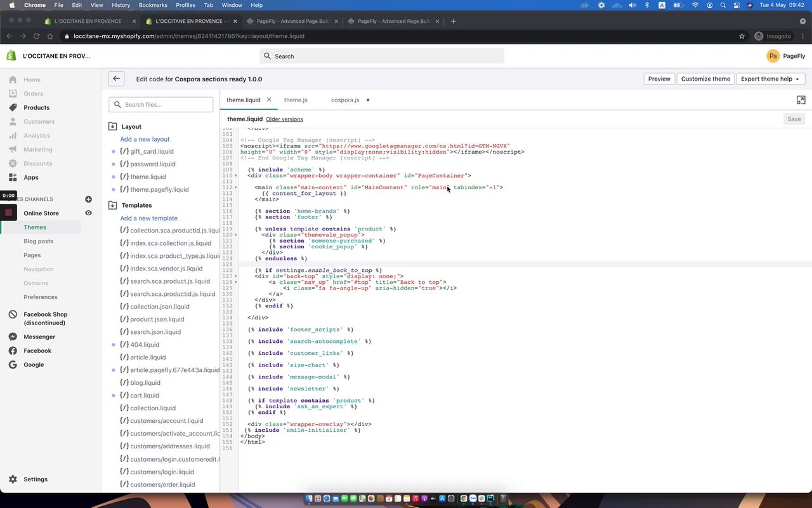Click the Shopify bag logo
The height and width of the screenshot is (508, 812).
(11, 56)
